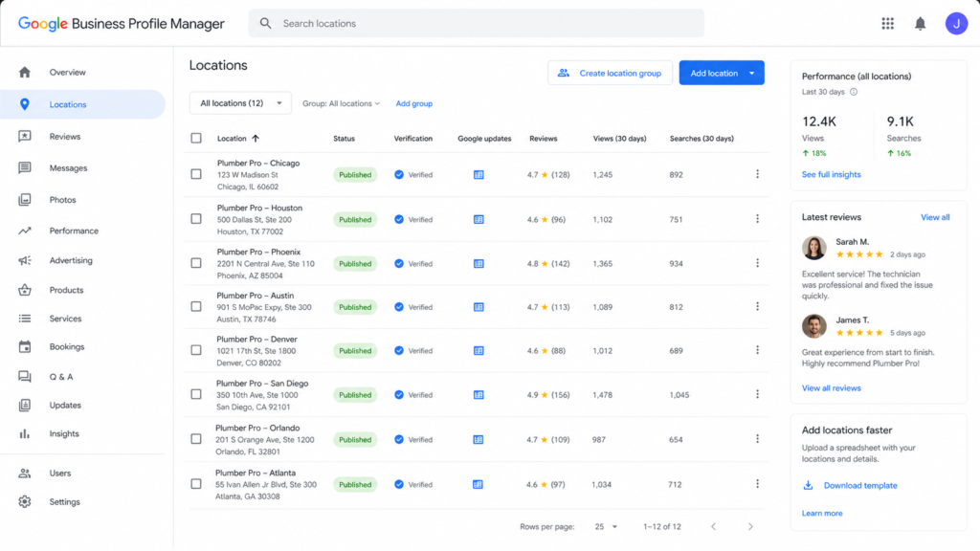
Task: Open Google updates icon for San Diego row
Action: (479, 395)
